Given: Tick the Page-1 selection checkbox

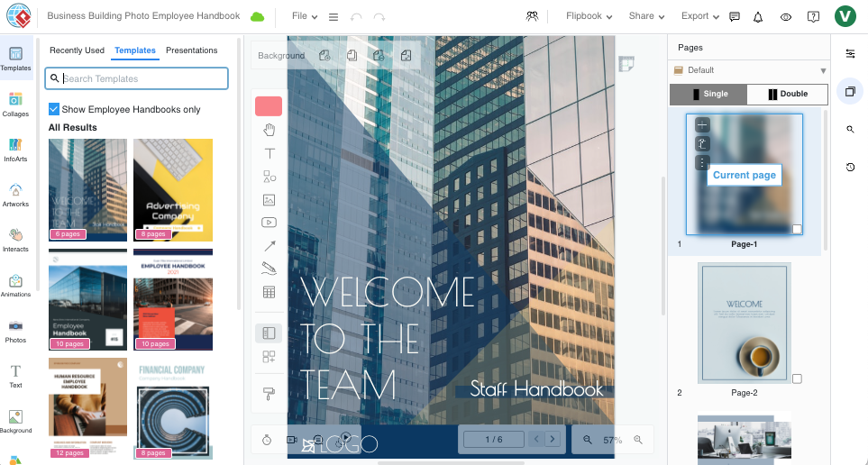Looking at the screenshot, I should tap(797, 230).
